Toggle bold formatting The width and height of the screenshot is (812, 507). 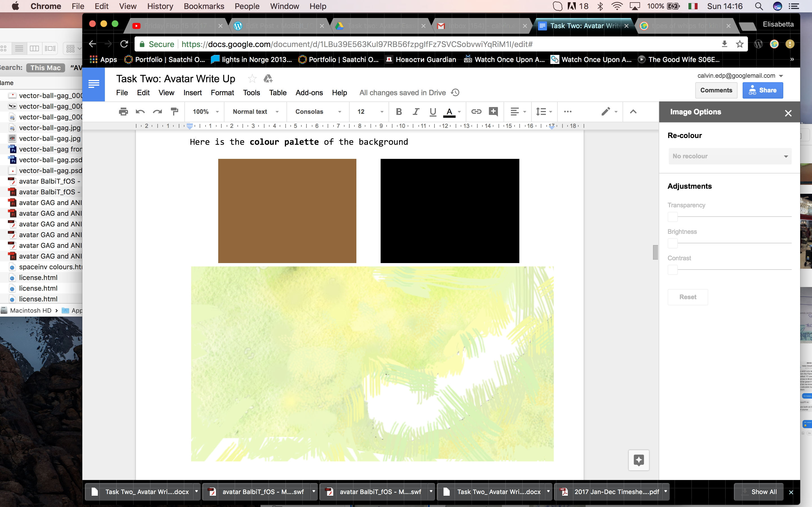point(399,112)
